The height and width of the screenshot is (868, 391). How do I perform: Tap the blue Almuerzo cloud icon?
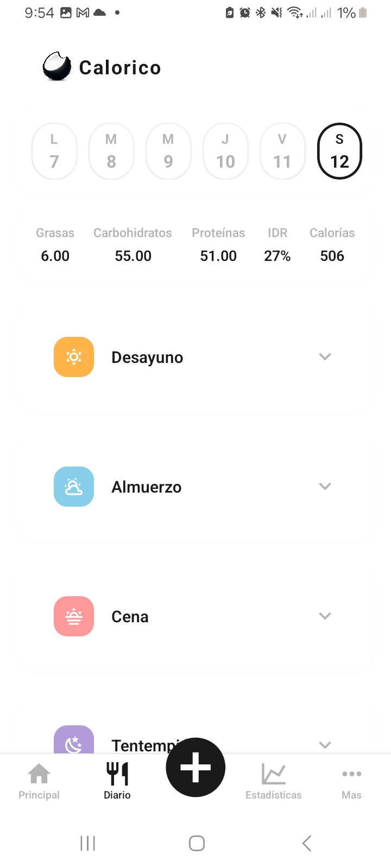tap(74, 487)
